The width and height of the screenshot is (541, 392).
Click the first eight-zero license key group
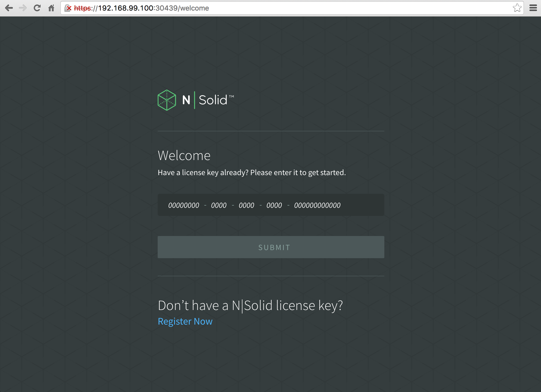point(184,205)
